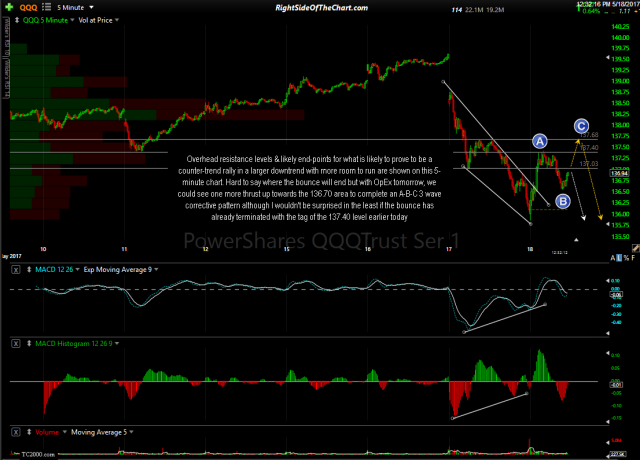640x460 pixels.
Task: Click the move handle of MACD Histogram
Action: pos(29,343)
